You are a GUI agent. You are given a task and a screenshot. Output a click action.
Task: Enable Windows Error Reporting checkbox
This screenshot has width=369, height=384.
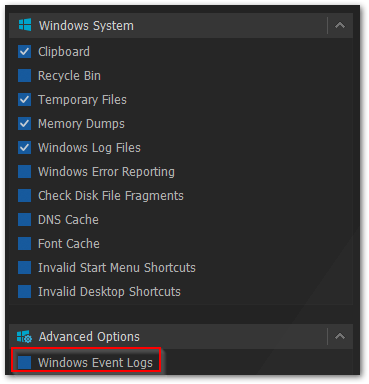tap(24, 172)
